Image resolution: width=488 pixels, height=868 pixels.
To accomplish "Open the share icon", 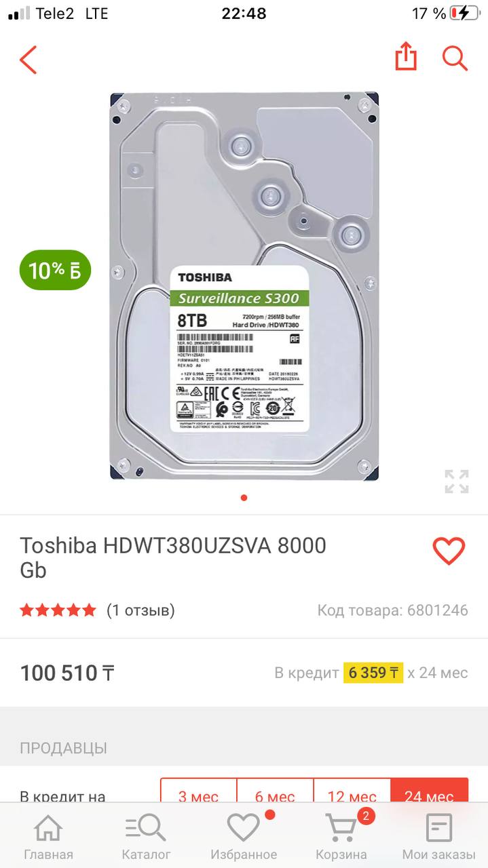I will pyautogui.click(x=405, y=57).
